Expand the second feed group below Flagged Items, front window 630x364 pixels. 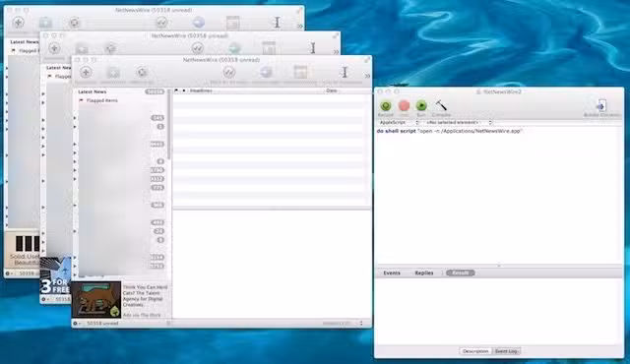(75, 127)
